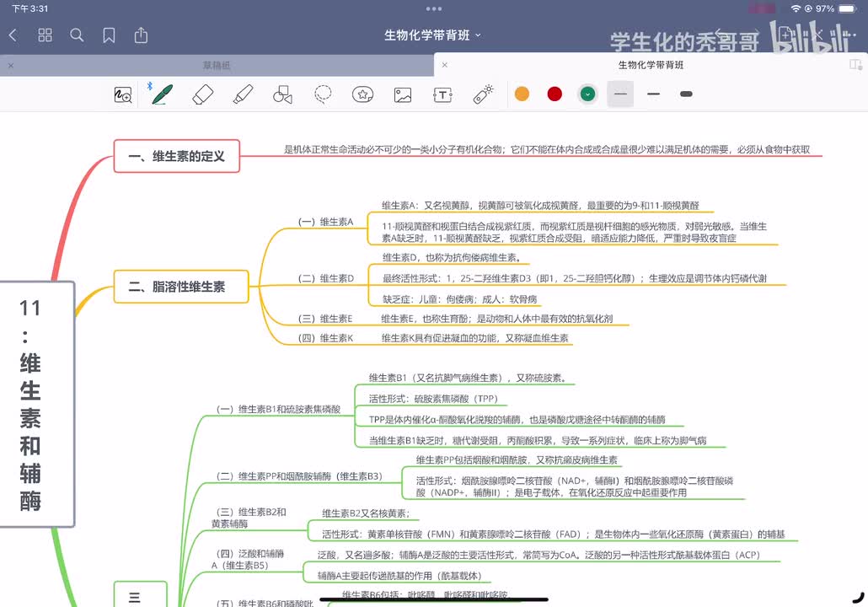The width and height of the screenshot is (868, 607).
Task: Close the 草稿纸 tab
Action: [x=10, y=66]
